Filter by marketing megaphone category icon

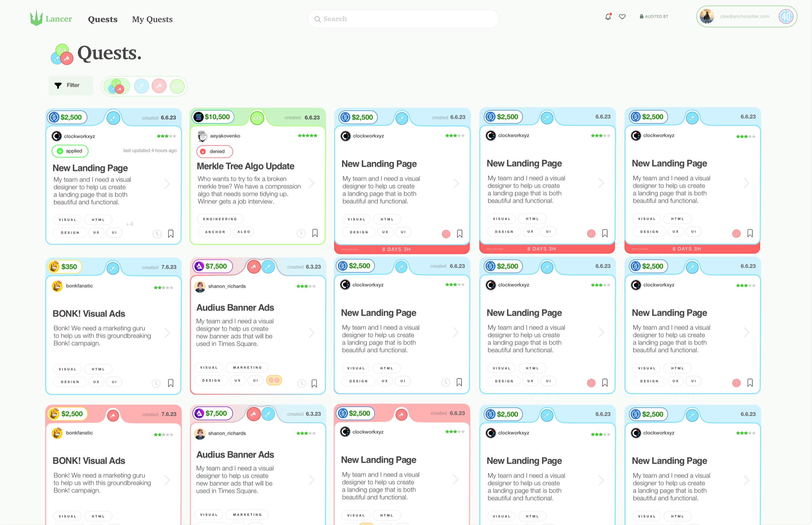point(159,86)
